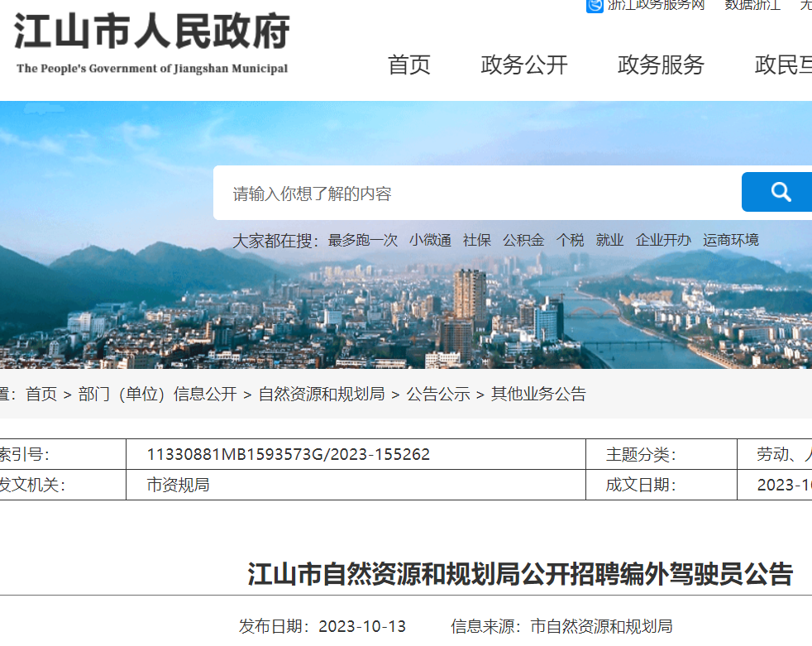Open the 政务公开 navigation tab

[x=524, y=65]
